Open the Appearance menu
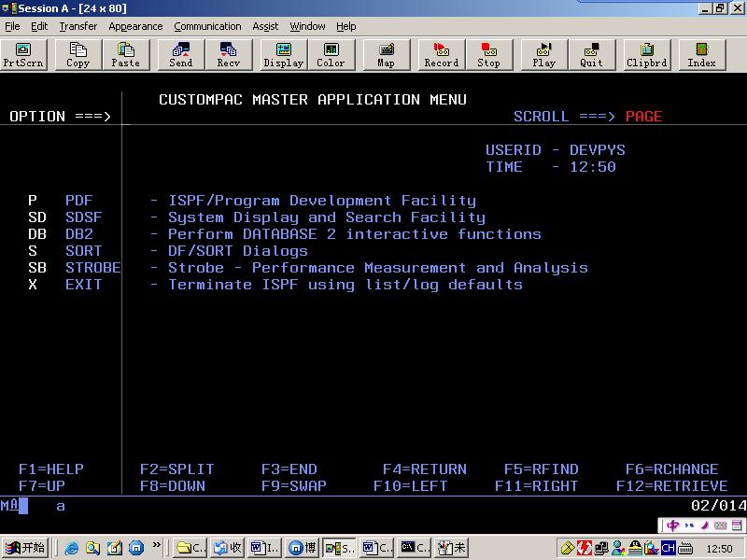 point(135,26)
